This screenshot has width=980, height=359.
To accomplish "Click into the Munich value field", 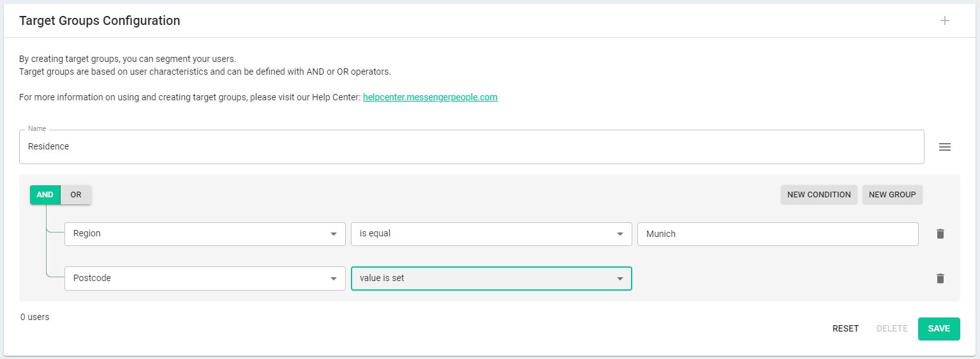I will coord(778,234).
